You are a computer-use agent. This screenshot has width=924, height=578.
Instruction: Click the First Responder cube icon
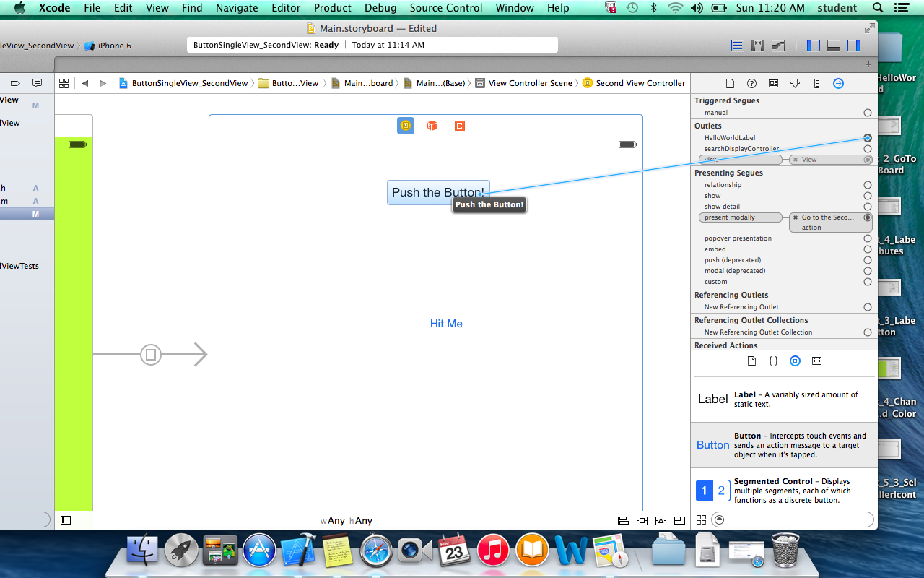point(432,126)
